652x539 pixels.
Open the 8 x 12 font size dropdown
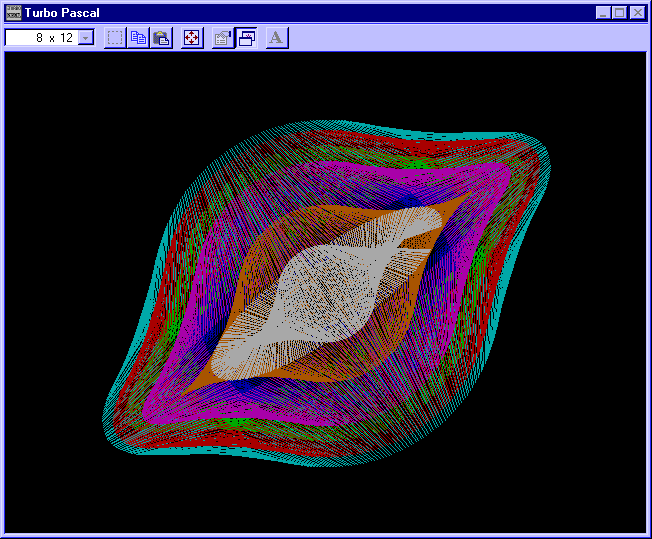pos(86,38)
